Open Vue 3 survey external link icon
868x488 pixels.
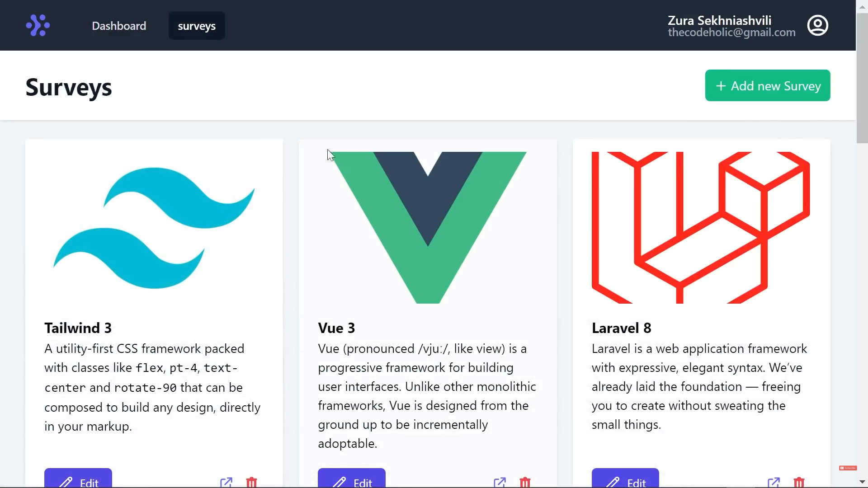tap(500, 482)
